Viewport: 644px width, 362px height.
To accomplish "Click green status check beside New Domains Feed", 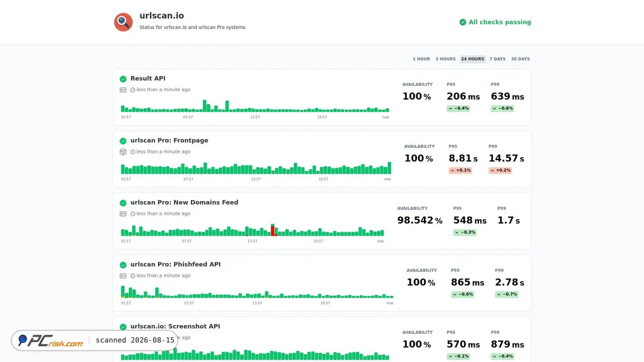I will click(123, 203).
